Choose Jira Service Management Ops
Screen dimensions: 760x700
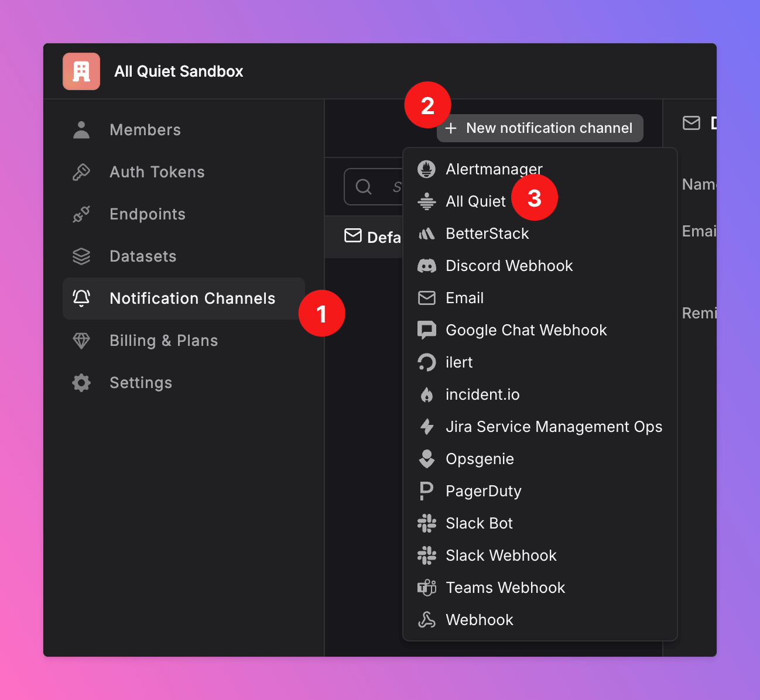[540, 427]
